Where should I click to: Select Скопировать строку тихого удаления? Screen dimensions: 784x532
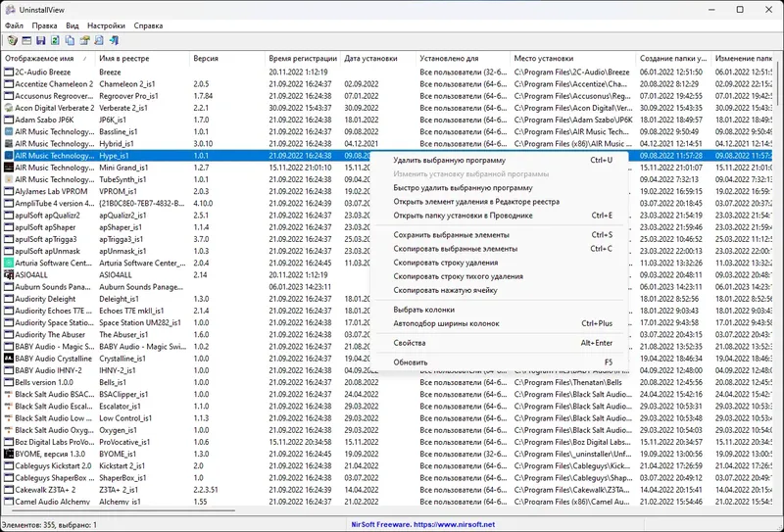point(500,276)
